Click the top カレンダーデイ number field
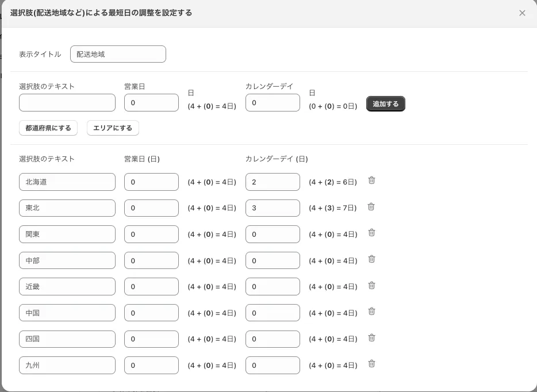Image resolution: width=537 pixels, height=392 pixels. [x=273, y=103]
